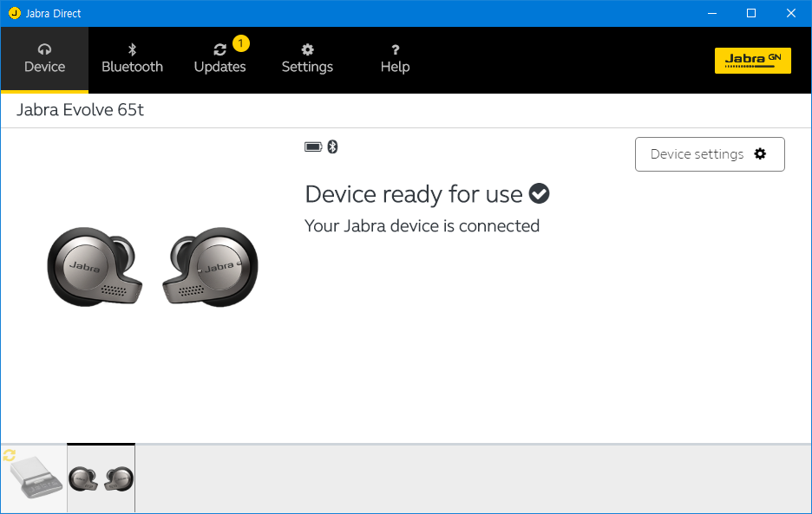Click Your Jabra device is connected text
Image resolution: width=812 pixels, height=514 pixels.
click(422, 225)
